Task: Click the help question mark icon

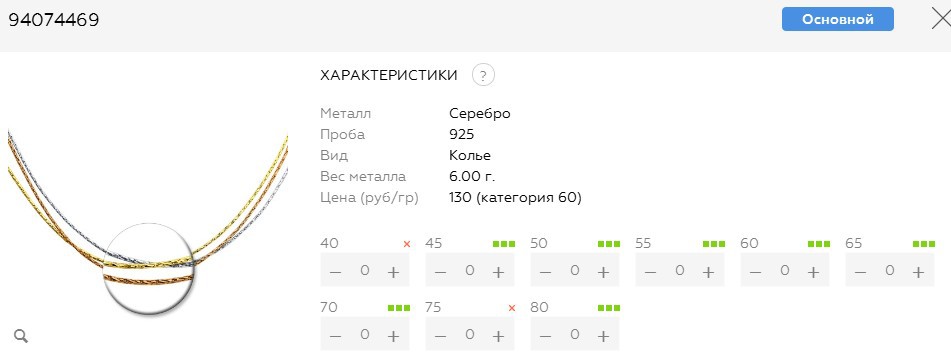Action: tap(483, 75)
